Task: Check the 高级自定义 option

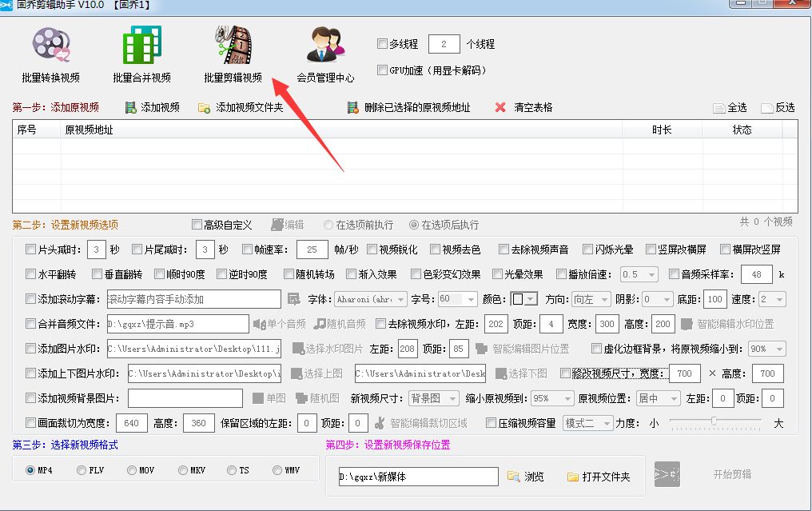Action: [x=197, y=225]
